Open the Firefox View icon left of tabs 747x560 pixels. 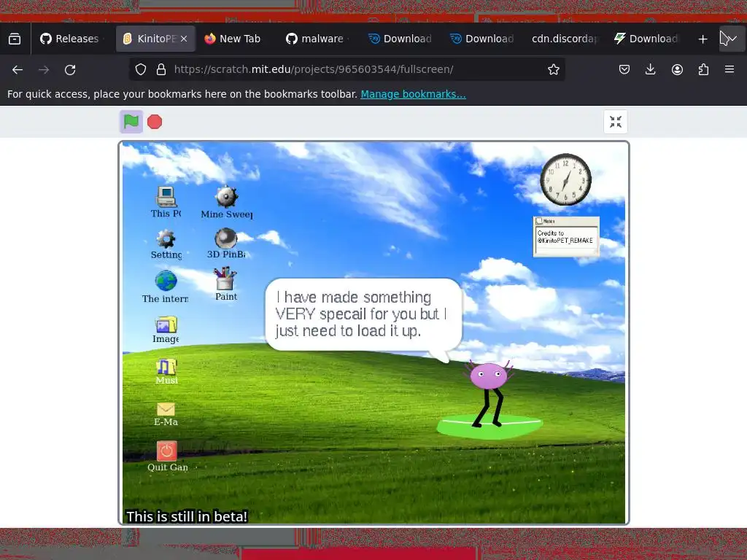pos(15,39)
